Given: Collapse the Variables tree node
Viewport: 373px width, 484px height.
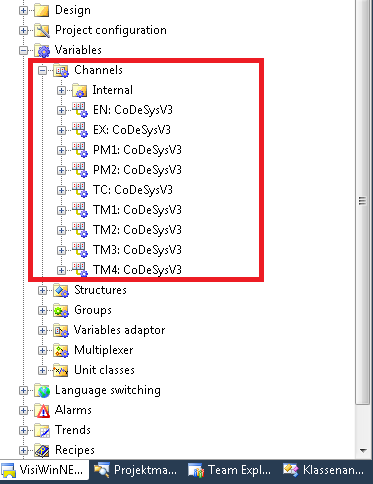Looking at the screenshot, I should 23,51.
